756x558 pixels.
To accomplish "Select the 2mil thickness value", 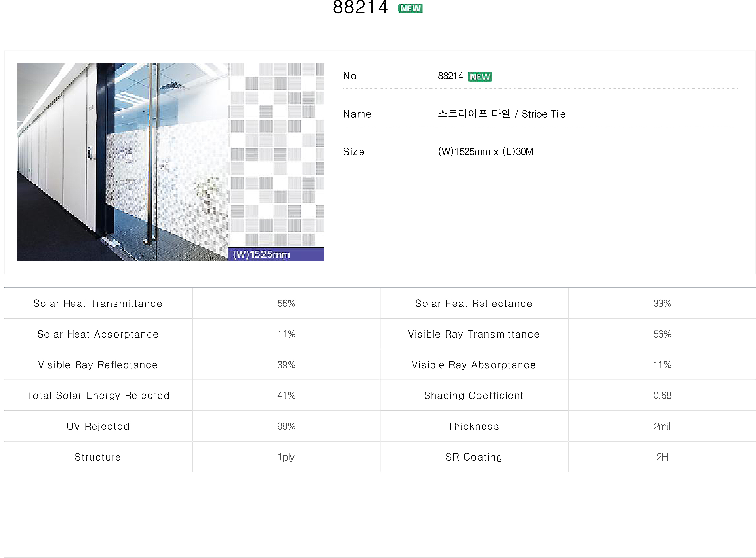I will pyautogui.click(x=662, y=426).
